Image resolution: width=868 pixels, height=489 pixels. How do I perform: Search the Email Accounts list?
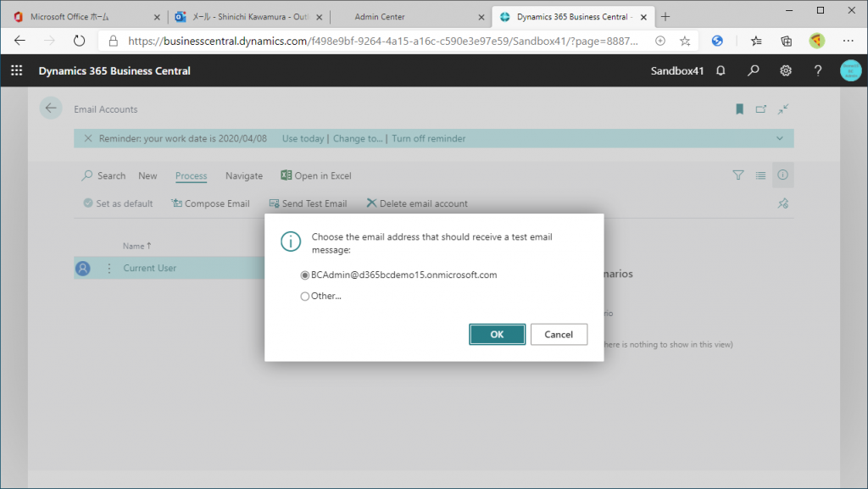[x=104, y=176]
